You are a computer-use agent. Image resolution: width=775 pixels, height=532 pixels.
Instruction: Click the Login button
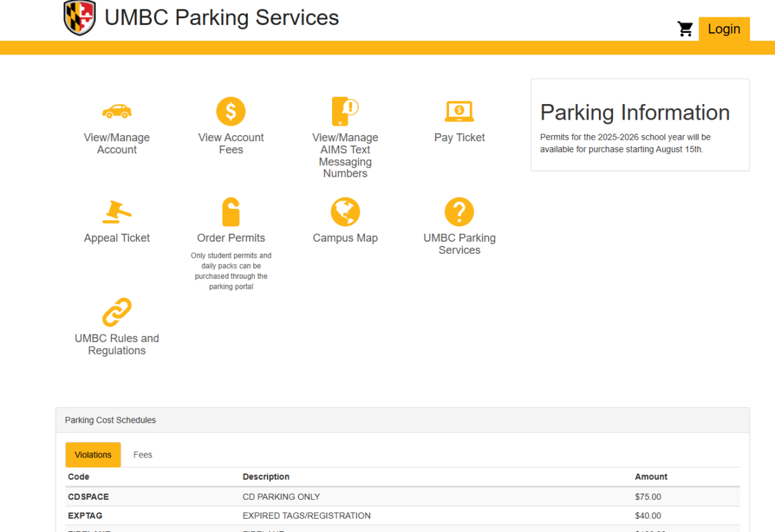(724, 29)
